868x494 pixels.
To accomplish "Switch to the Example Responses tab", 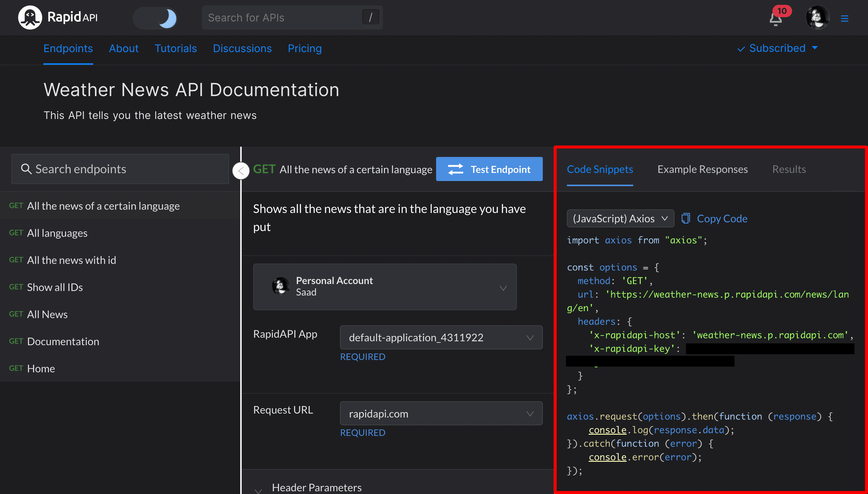I will (702, 169).
